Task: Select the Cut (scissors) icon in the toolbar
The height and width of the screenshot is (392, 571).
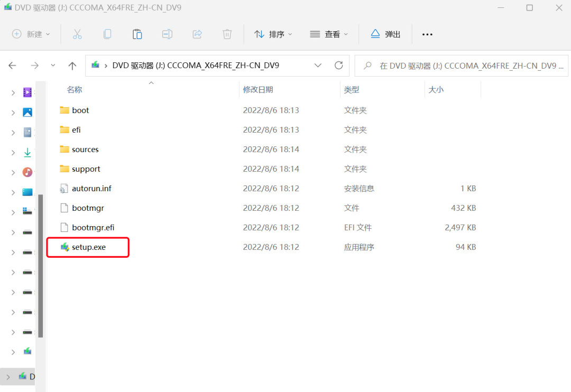Action: pyautogui.click(x=78, y=34)
